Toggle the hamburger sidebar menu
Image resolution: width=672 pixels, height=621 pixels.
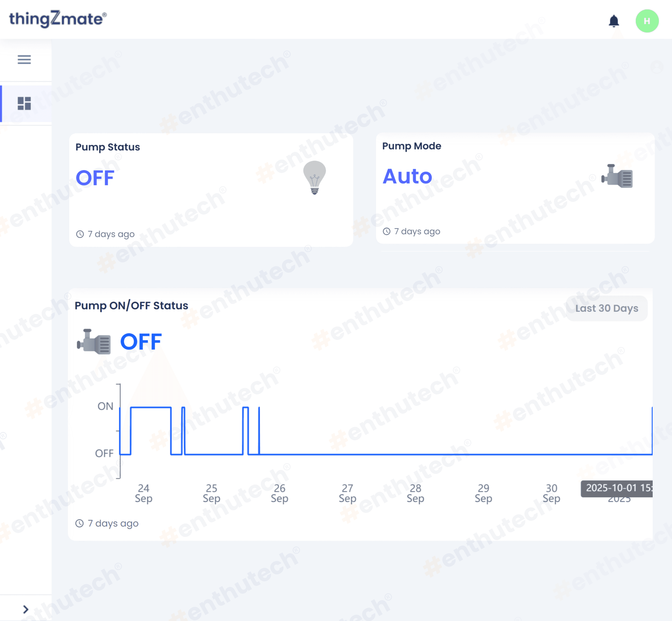(24, 59)
